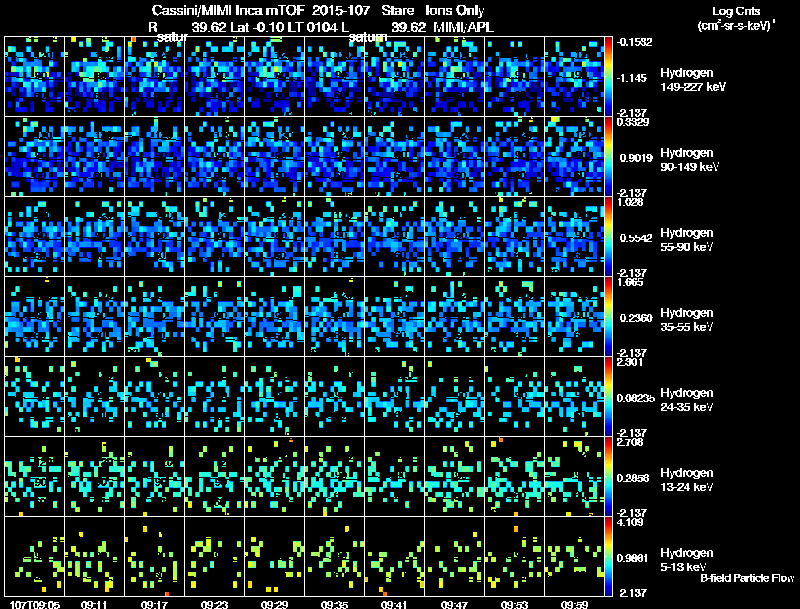Open the 149-227 keV panel at 09:59
Screen dimensions: 800x609
[x=574, y=77]
